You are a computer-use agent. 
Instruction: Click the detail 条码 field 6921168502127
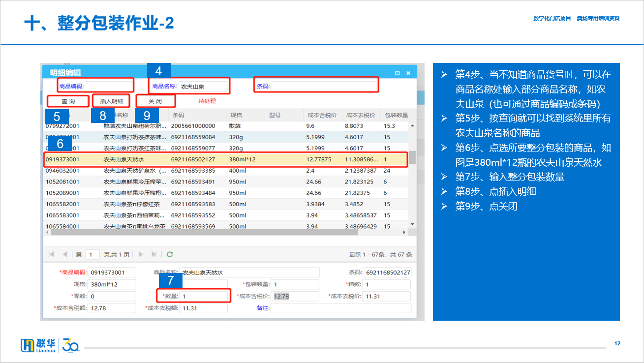(x=387, y=272)
